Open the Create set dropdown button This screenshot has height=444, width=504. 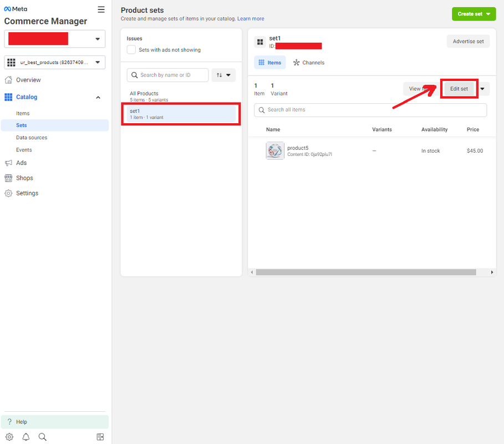click(474, 14)
